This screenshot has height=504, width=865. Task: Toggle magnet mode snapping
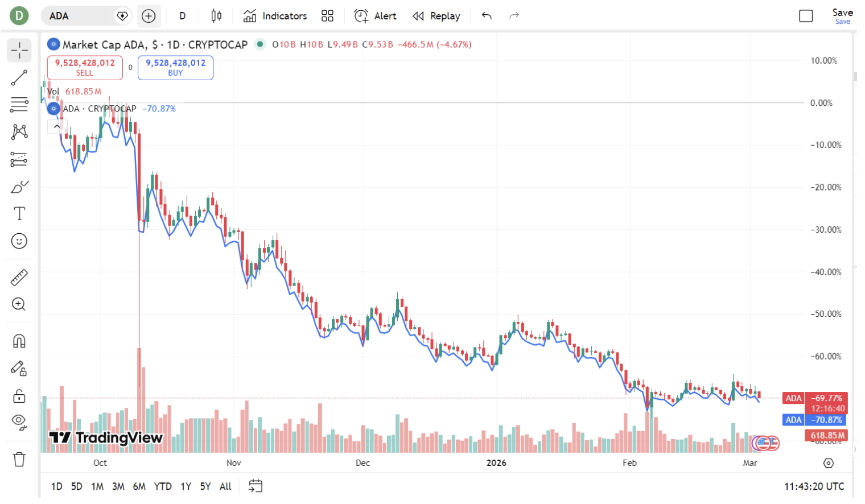pos(19,341)
